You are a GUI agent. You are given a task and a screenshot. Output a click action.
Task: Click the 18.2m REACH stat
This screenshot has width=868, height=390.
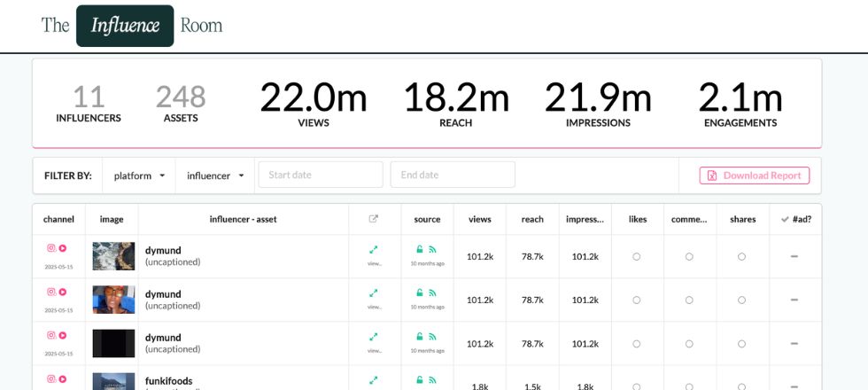tap(456, 105)
